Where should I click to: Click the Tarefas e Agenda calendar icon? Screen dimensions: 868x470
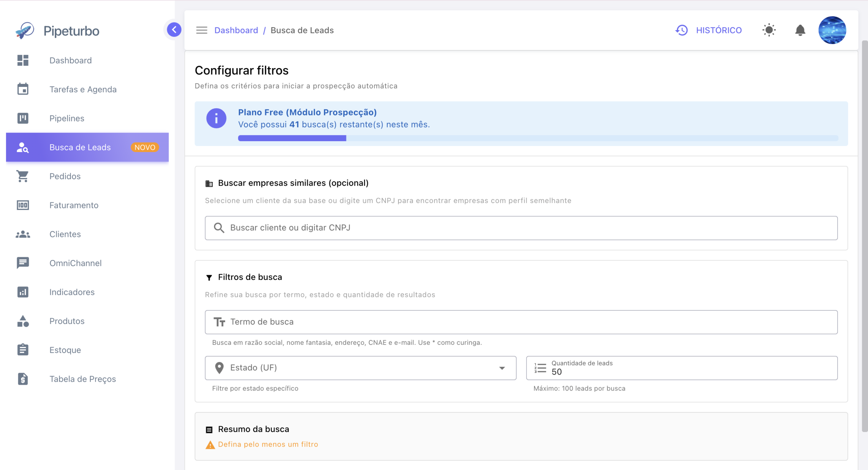pyautogui.click(x=23, y=89)
